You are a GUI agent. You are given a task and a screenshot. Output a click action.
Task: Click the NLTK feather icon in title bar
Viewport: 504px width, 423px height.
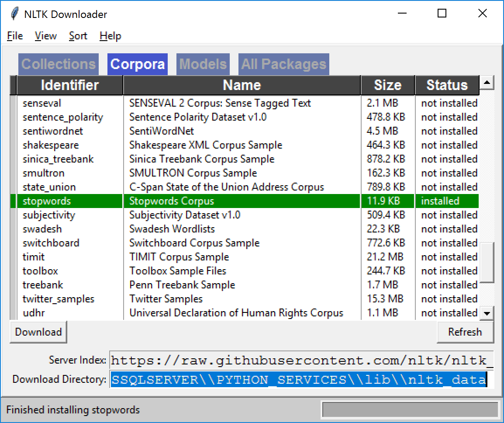pos(14,14)
